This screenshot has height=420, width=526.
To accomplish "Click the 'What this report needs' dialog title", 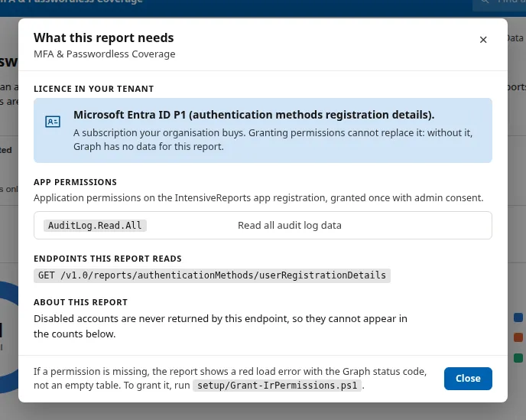I will [104, 37].
